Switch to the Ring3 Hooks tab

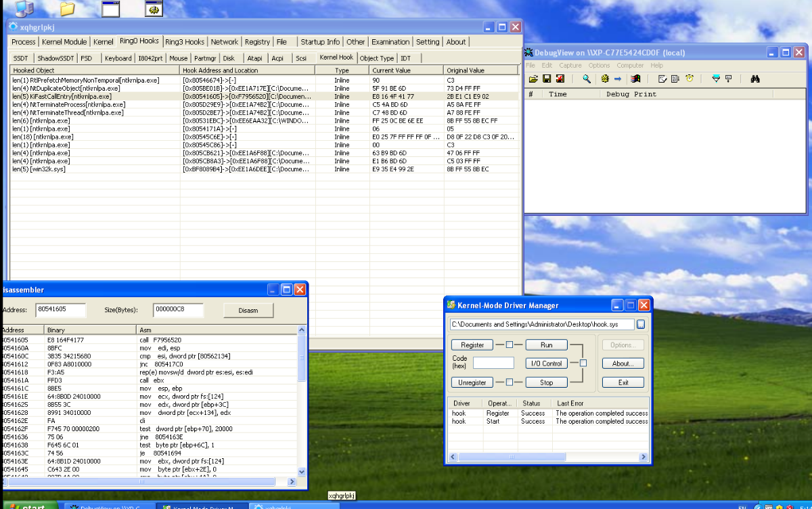point(185,42)
